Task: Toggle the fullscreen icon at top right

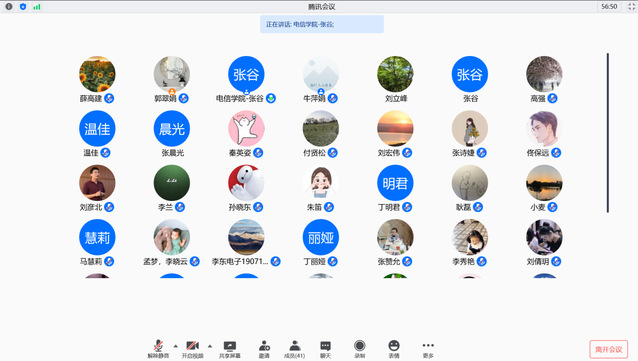Action: (x=631, y=7)
